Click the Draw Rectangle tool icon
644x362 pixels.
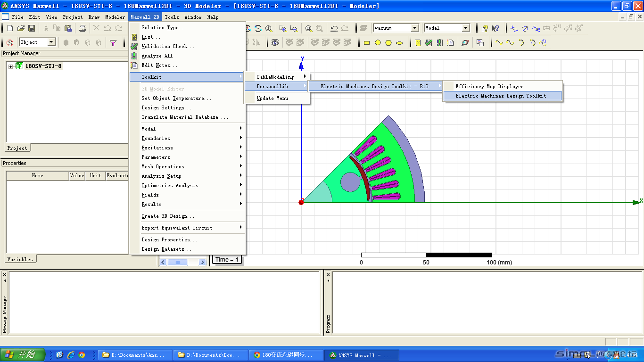(x=367, y=43)
